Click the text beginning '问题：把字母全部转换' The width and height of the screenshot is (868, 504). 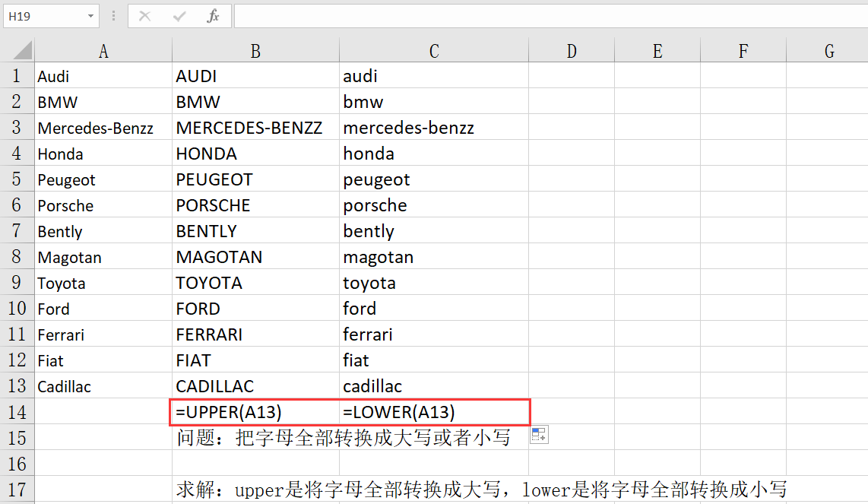pos(344,438)
